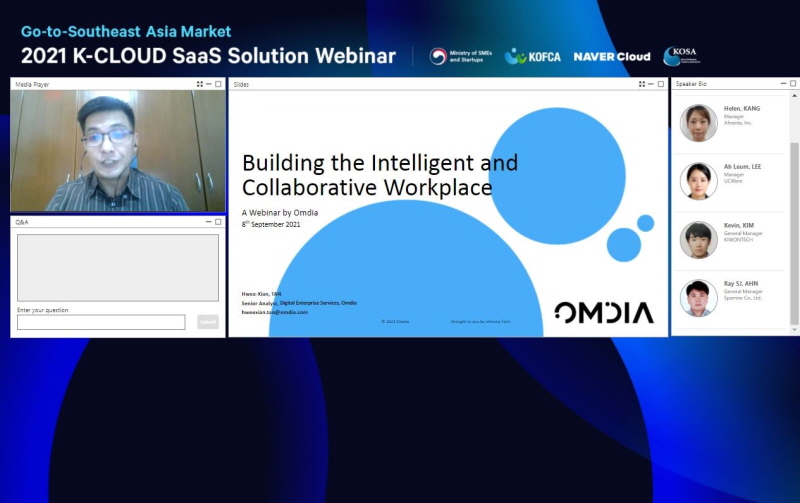
Task: Open Kevin KIM's speaker profile
Action: (x=698, y=240)
